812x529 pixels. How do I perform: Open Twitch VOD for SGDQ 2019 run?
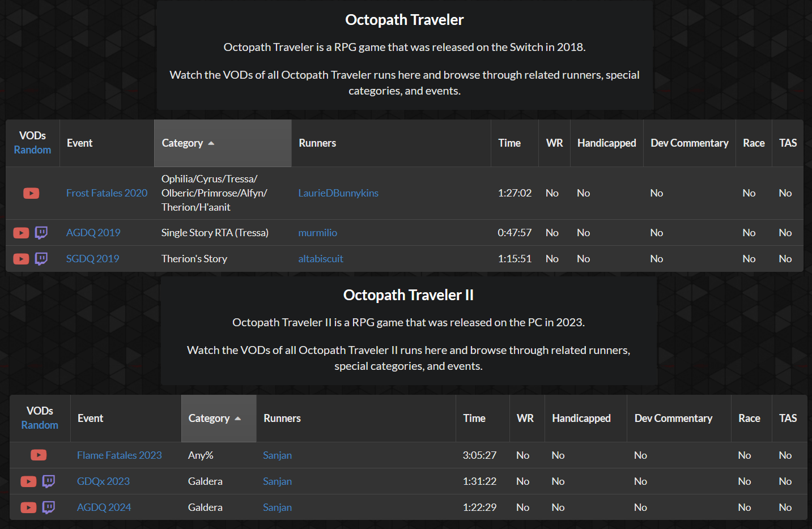41,259
